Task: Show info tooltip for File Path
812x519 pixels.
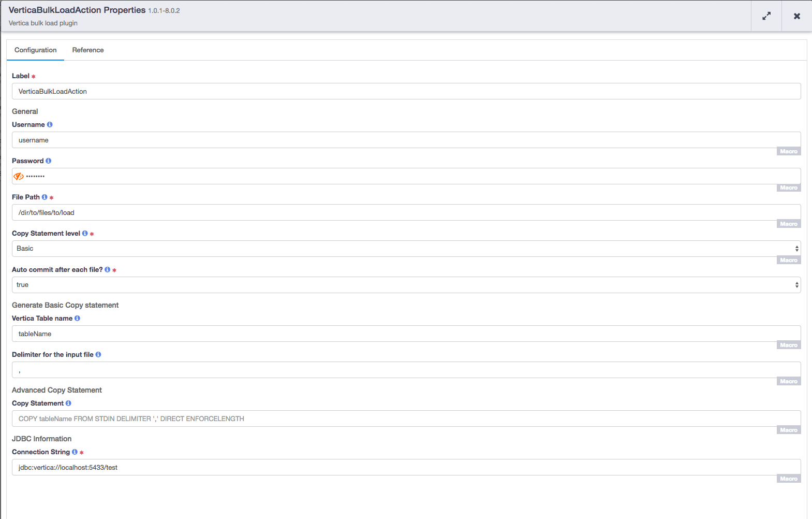Action: pyautogui.click(x=45, y=197)
